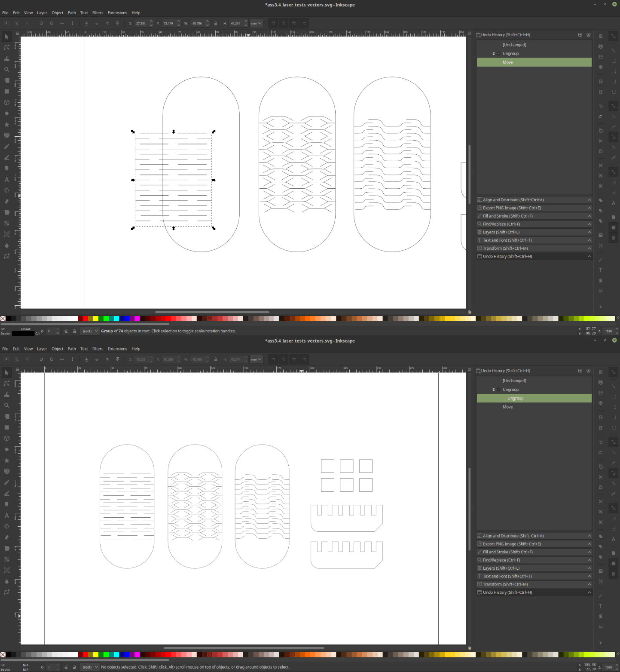Select the Text tool in top window
The width and height of the screenshot is (620, 672).
(x=6, y=179)
